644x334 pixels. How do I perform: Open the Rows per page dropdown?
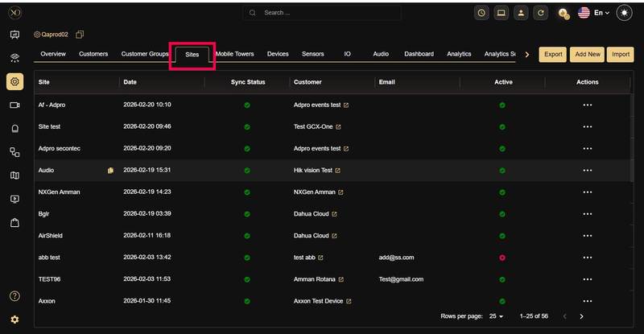[496, 316]
